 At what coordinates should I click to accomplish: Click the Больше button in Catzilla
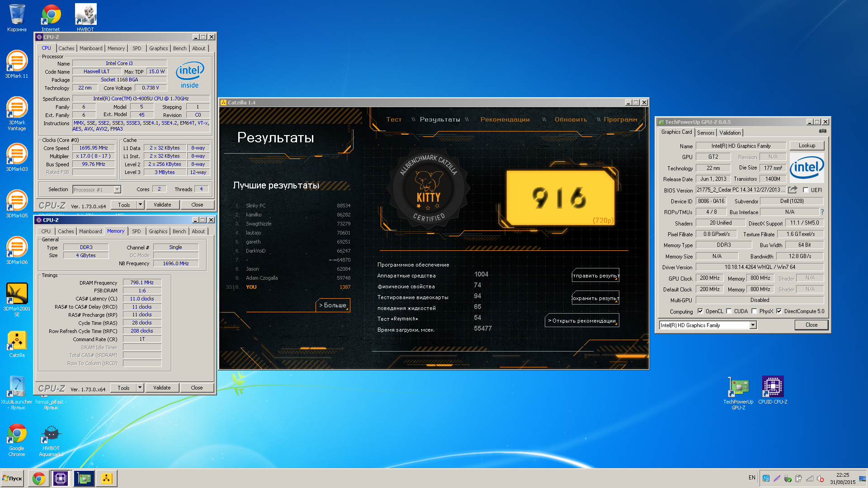pos(333,305)
